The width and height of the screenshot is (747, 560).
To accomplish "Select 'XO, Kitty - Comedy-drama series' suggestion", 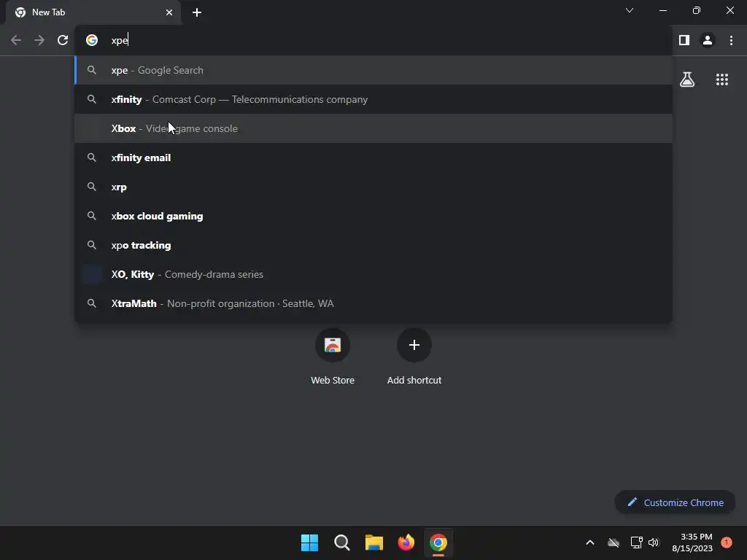I will [373, 274].
